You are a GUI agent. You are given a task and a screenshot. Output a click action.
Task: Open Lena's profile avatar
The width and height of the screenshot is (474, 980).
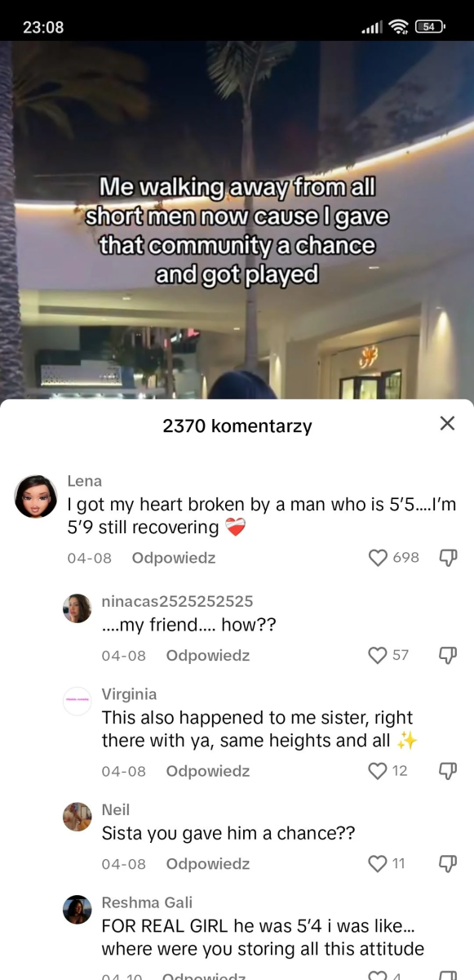point(36,496)
